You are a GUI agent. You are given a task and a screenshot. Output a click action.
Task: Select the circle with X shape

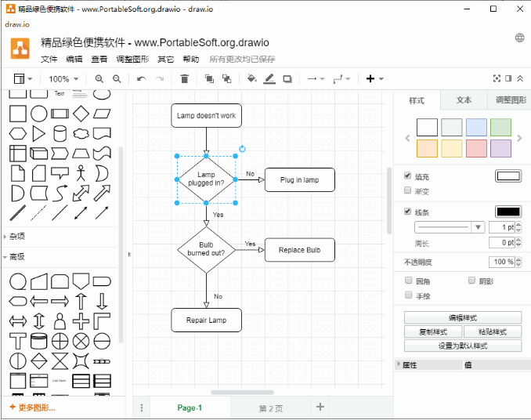click(x=81, y=342)
